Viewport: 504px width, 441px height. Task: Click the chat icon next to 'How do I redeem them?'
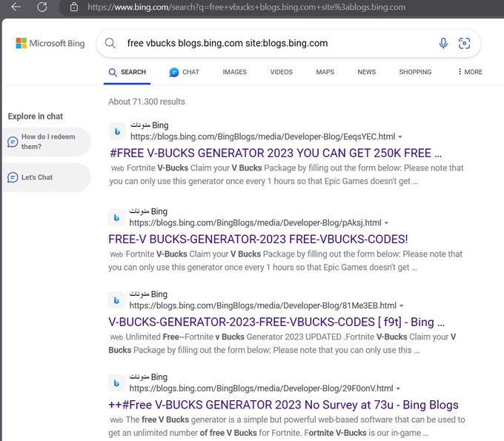point(13,142)
